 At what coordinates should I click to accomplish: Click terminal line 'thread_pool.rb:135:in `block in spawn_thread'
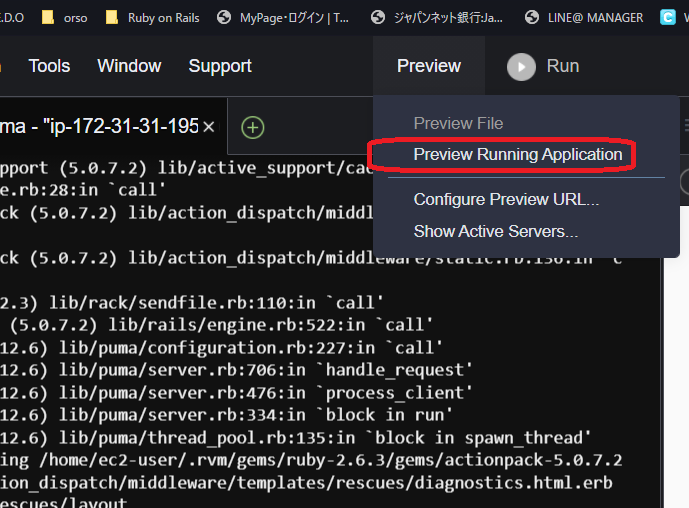pos(295,438)
